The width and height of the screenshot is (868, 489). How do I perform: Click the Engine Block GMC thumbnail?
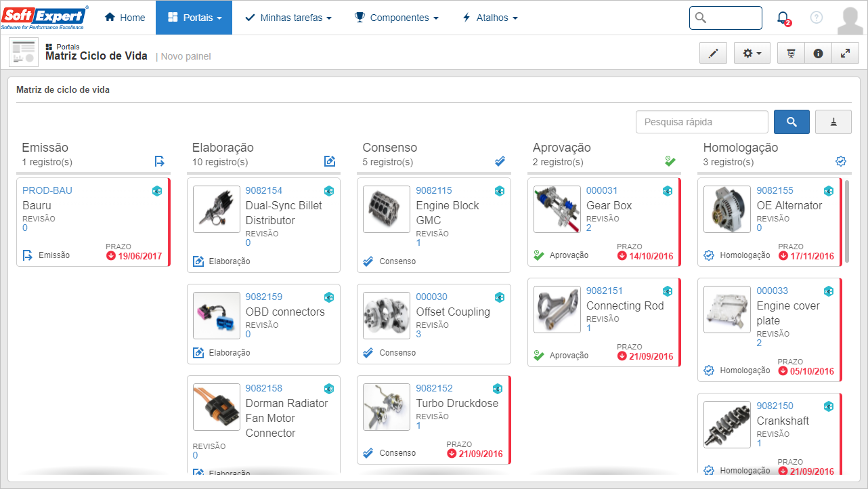[x=387, y=209]
